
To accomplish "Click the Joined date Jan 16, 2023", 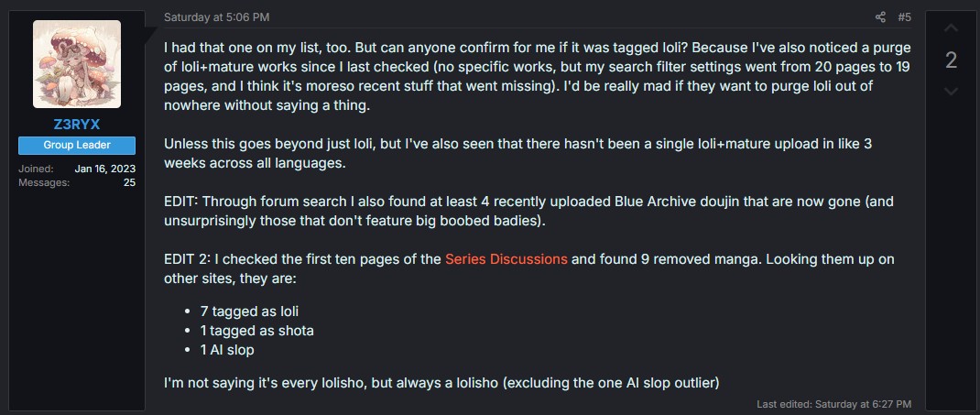I will (104, 169).
